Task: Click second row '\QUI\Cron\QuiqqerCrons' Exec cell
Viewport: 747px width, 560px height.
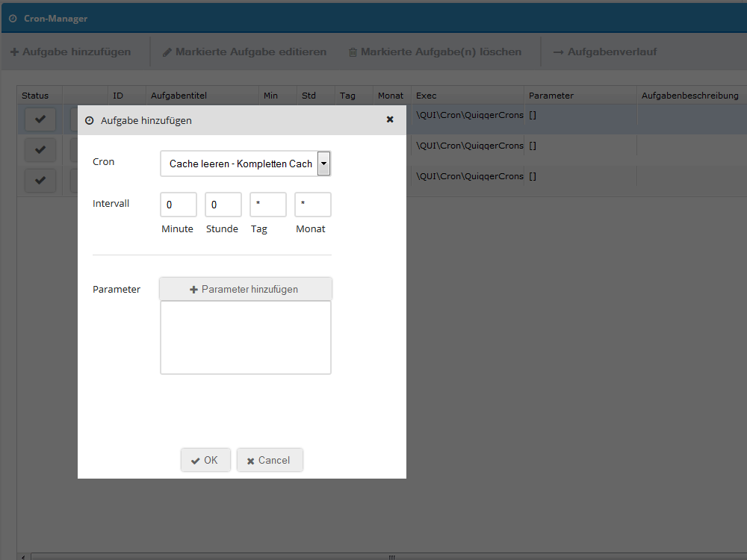Action: (x=469, y=146)
